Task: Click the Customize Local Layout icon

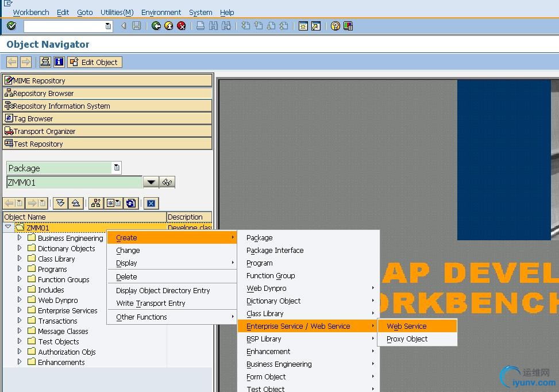Action: point(348,26)
